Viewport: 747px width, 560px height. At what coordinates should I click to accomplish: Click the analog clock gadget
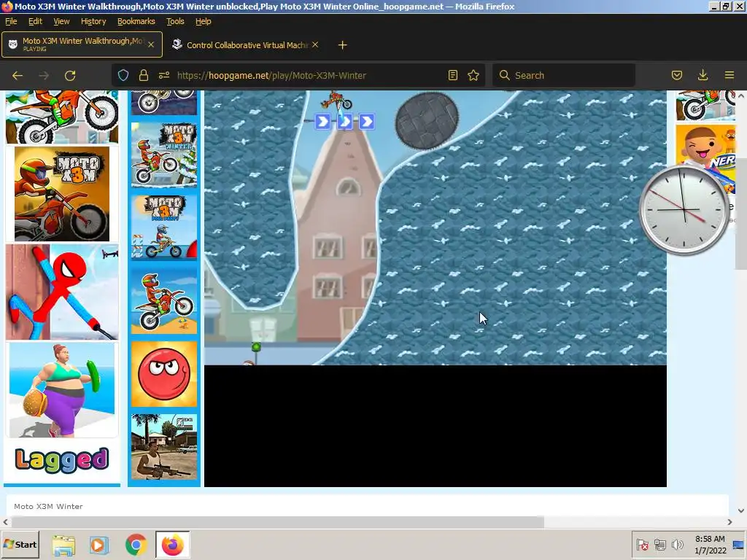pyautogui.click(x=684, y=209)
